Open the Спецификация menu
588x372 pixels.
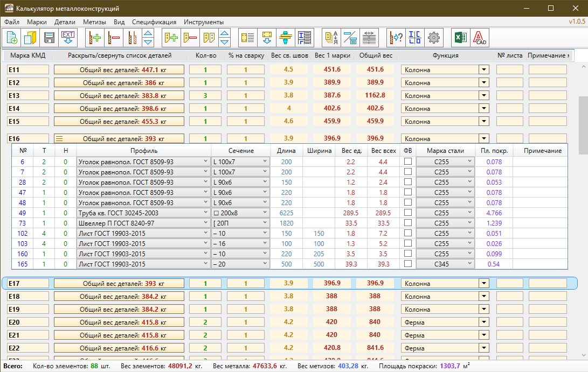point(154,22)
